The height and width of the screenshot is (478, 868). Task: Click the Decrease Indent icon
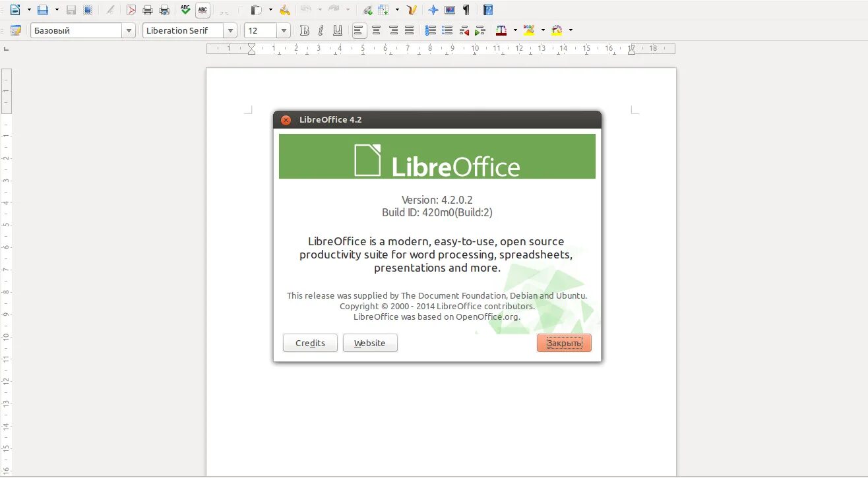tap(464, 30)
